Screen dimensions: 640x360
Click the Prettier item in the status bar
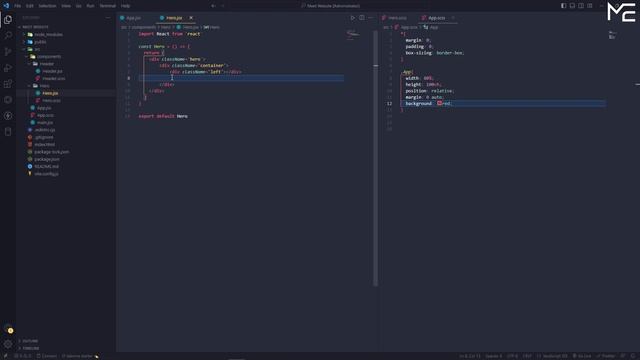(606, 356)
